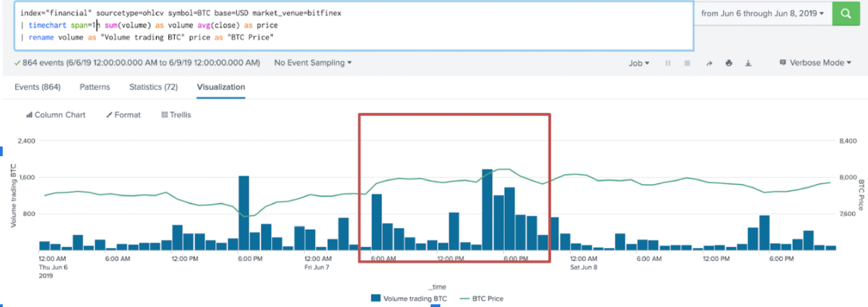Switch to Patterns tab
This screenshot has width=868, height=307.
tap(95, 87)
